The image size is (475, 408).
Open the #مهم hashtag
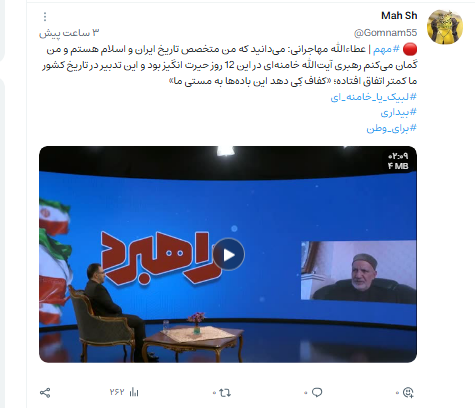pos(386,49)
